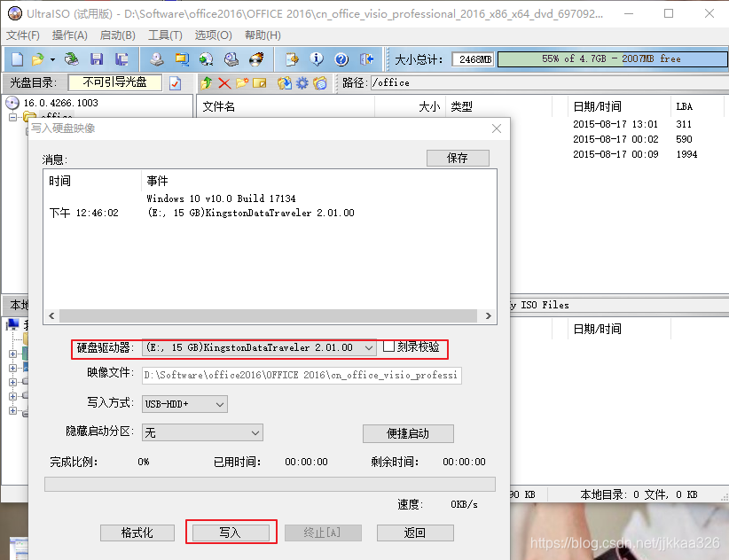
Task: Click the 大小 column header
Action: tap(410, 107)
